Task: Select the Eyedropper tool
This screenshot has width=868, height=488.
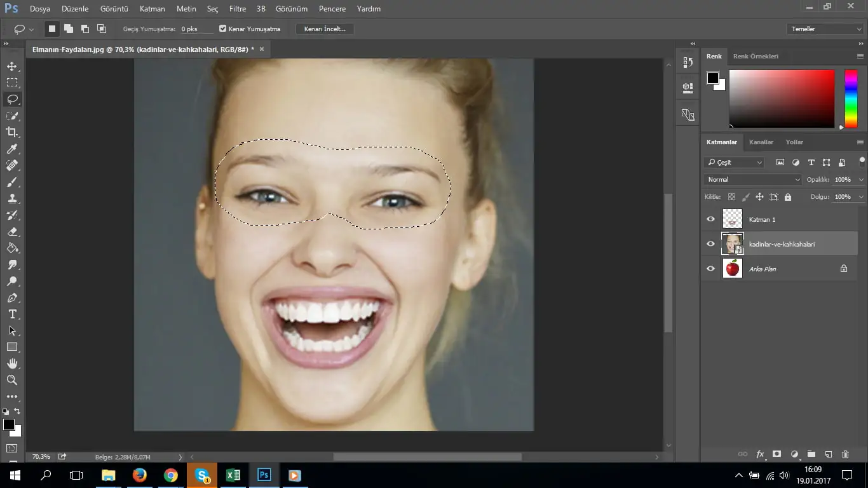Action: 12,149
